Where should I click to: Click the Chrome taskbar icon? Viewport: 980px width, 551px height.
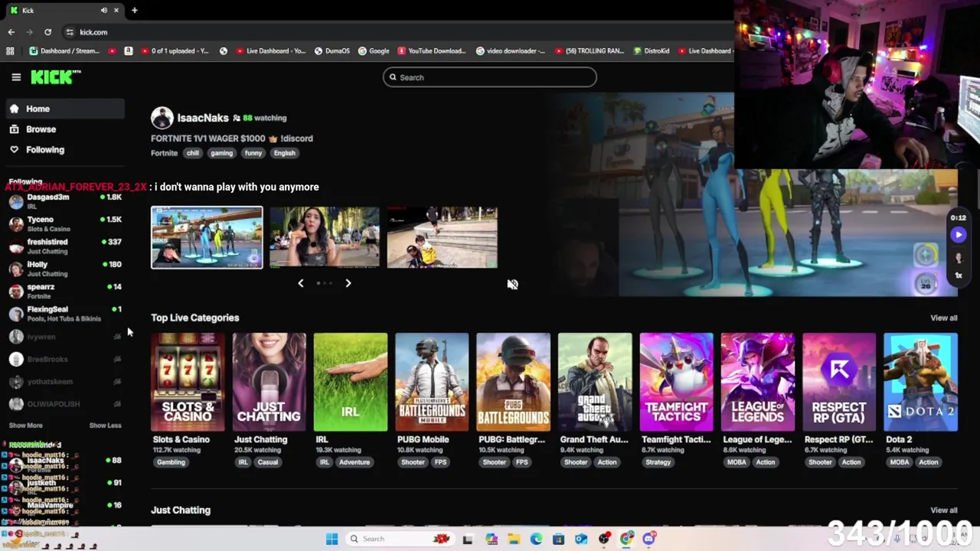point(627,539)
